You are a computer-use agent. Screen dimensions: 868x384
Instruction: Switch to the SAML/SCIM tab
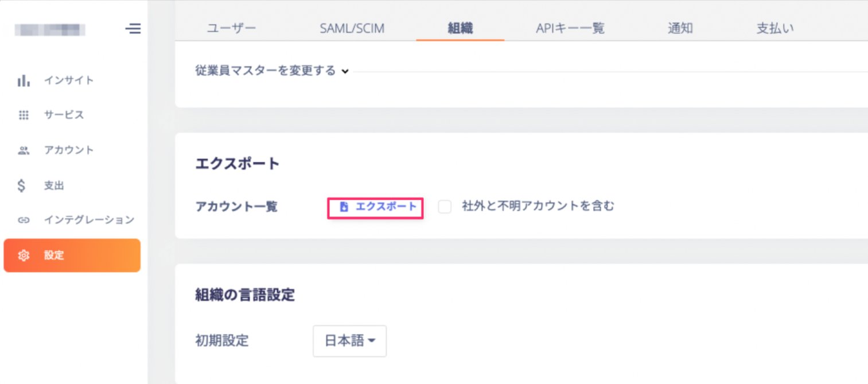352,28
